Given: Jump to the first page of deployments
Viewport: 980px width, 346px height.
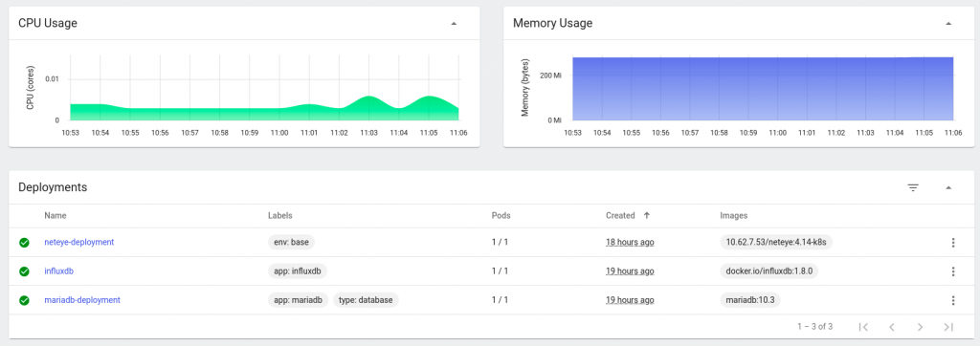Looking at the screenshot, I should tap(864, 327).
